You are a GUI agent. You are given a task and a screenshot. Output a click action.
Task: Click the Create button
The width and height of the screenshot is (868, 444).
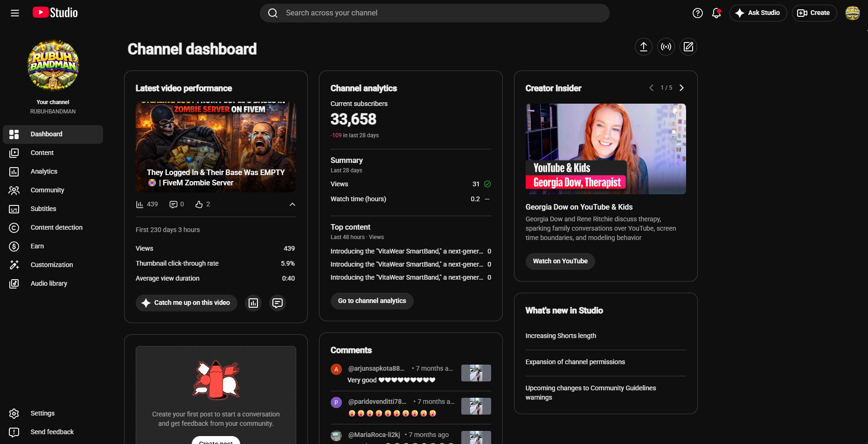point(814,13)
